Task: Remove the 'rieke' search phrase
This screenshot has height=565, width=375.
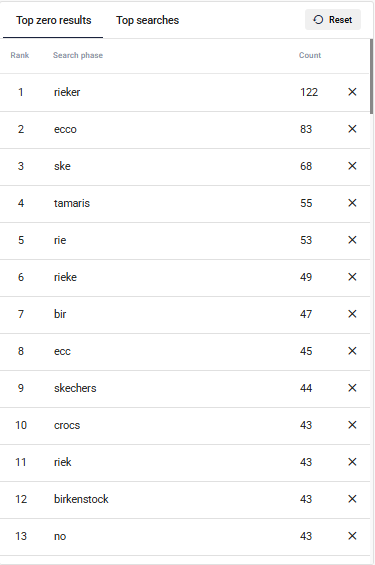Action: coord(352,277)
